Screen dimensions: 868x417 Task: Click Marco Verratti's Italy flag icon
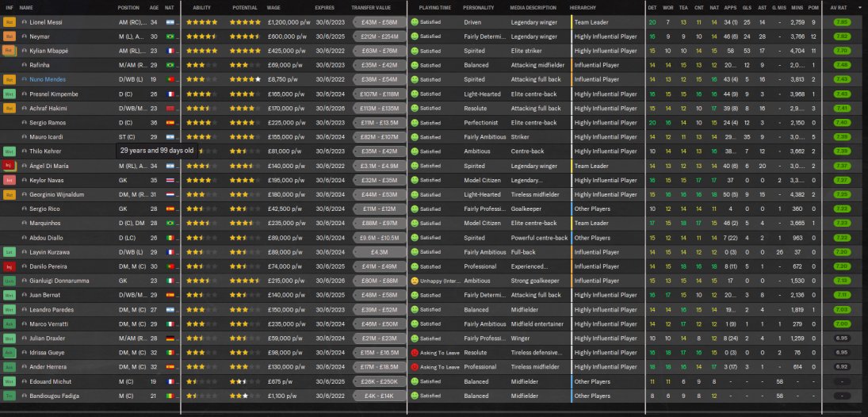(x=170, y=324)
